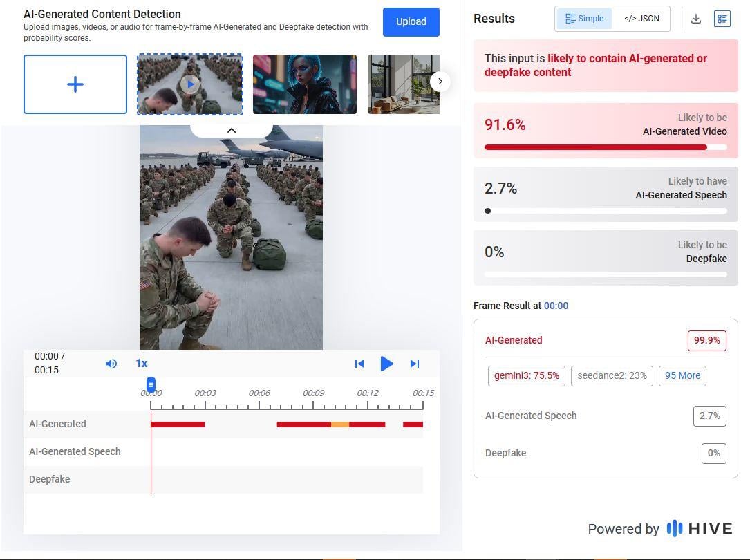Switch to Simple results view
This screenshot has height=560, width=750.
click(x=584, y=19)
